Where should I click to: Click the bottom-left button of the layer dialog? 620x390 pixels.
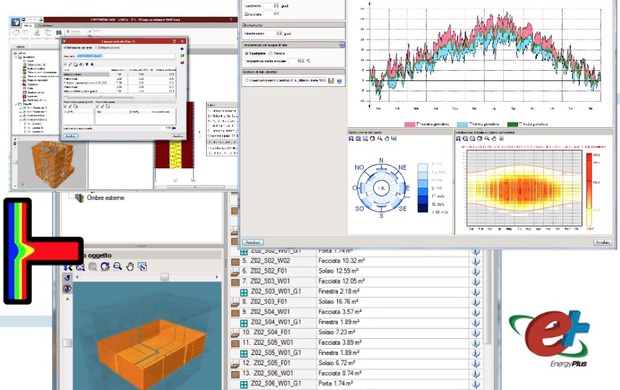click(x=71, y=136)
